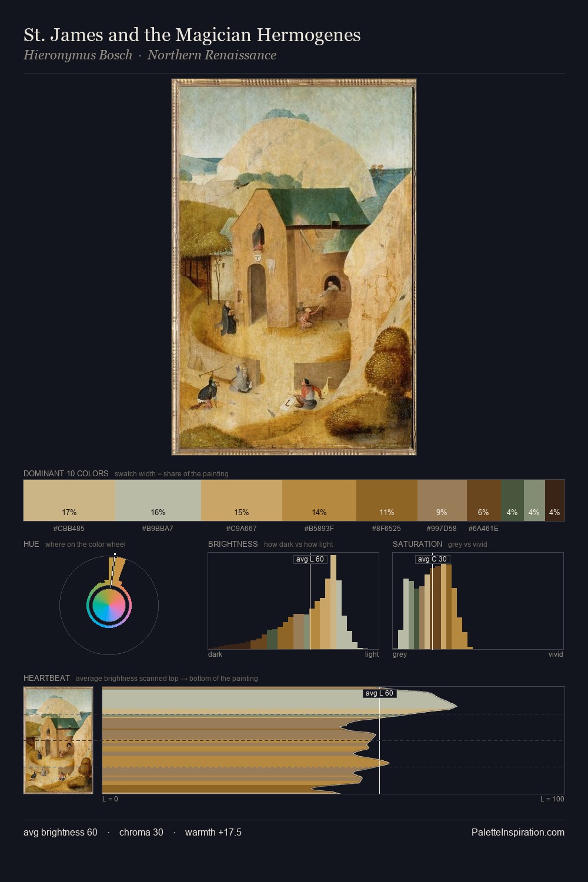Click the 'L = 0' heartbeat axis label
Viewport: 588px width, 882px height.
pos(110,799)
